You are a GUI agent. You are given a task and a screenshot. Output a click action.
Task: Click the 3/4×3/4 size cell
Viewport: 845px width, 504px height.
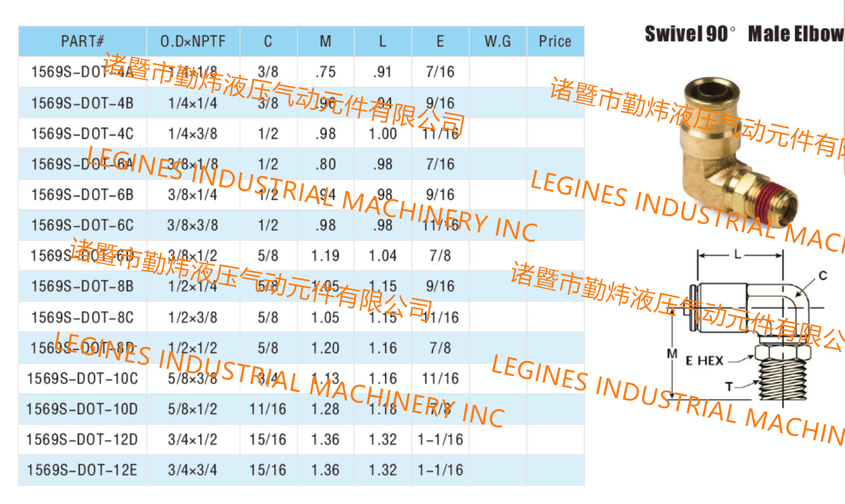[x=193, y=470]
